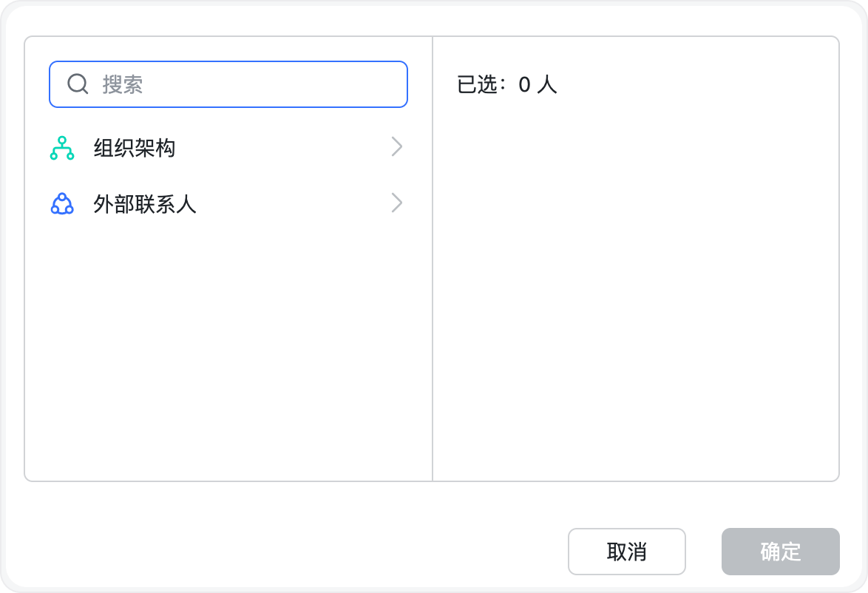Expand 组织架构 using its right chevron
The height and width of the screenshot is (593, 868).
click(x=397, y=147)
